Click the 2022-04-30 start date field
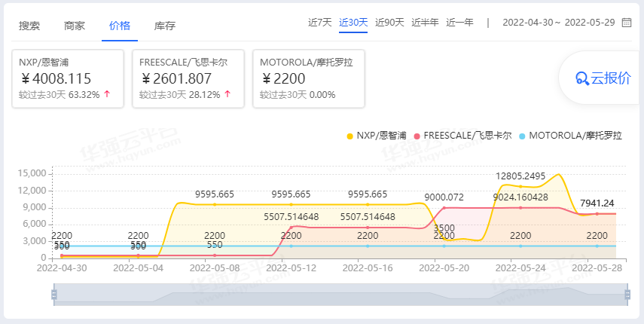 528,23
